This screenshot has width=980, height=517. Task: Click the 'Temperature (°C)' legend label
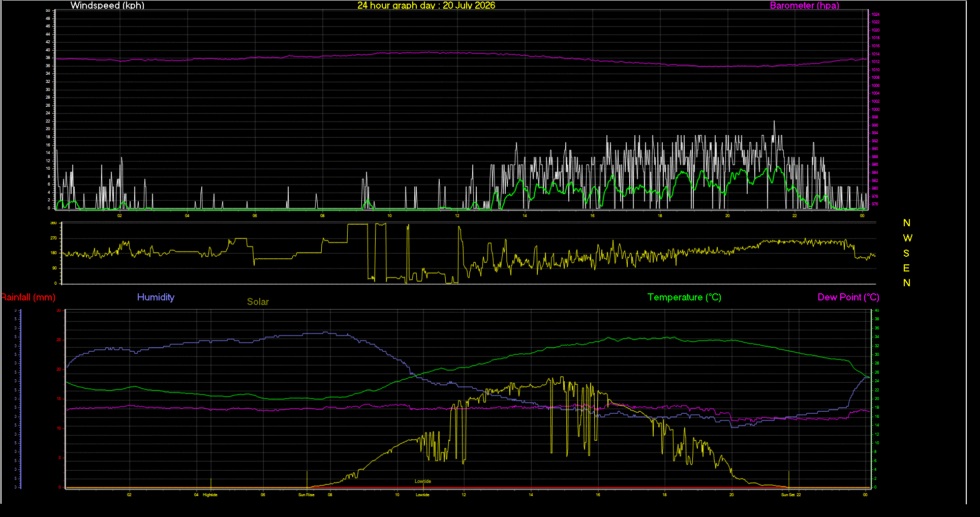click(x=684, y=297)
